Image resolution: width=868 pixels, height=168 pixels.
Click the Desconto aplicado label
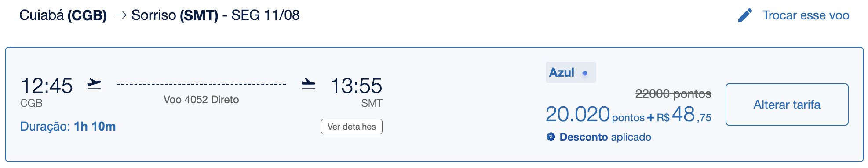click(605, 137)
